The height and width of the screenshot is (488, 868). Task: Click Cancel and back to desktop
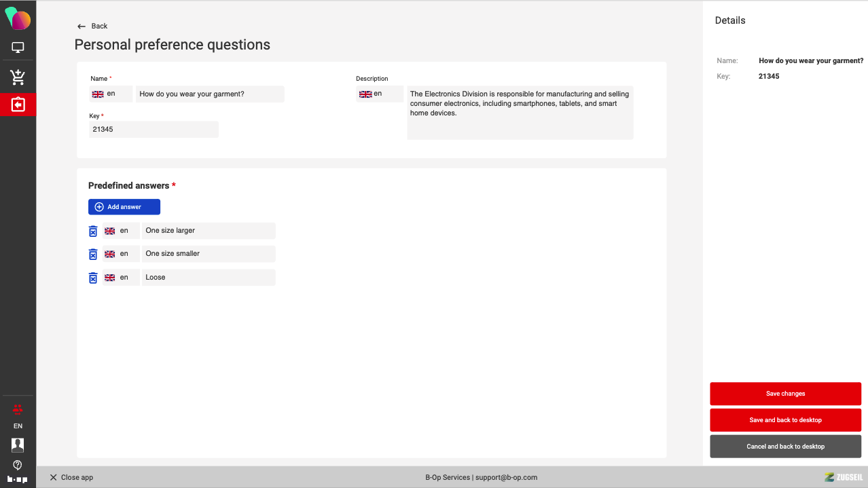coord(785,447)
